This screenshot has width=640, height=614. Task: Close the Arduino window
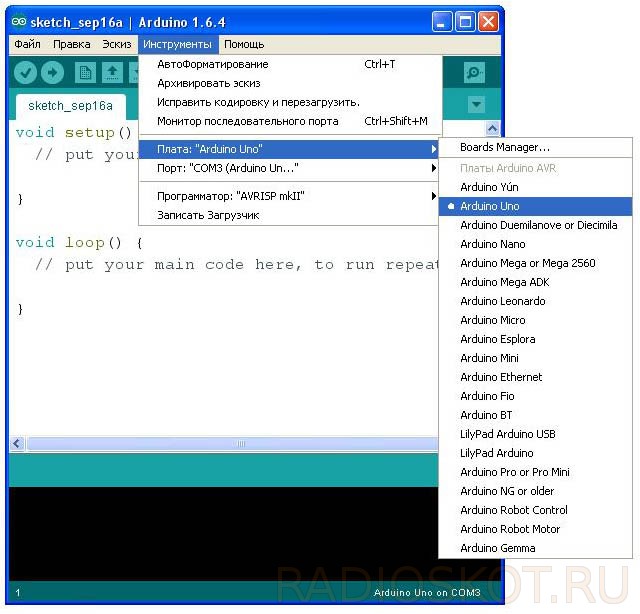[x=489, y=22]
